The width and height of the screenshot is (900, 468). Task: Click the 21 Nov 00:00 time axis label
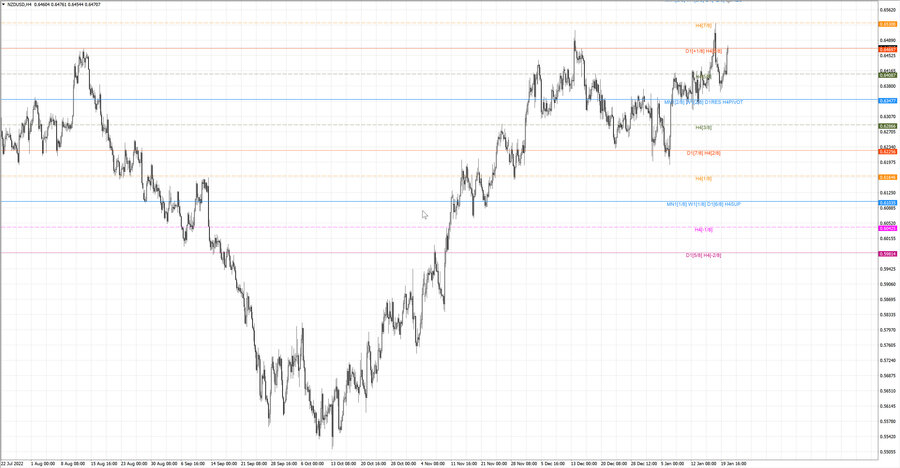(x=494, y=463)
